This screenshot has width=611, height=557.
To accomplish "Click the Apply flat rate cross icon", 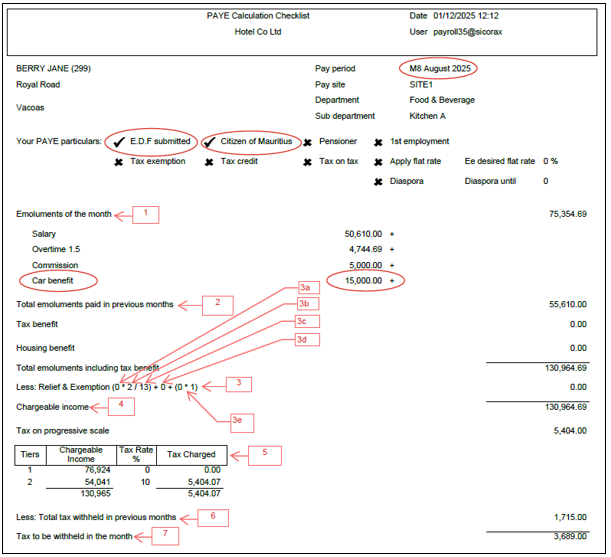I will pyautogui.click(x=378, y=161).
